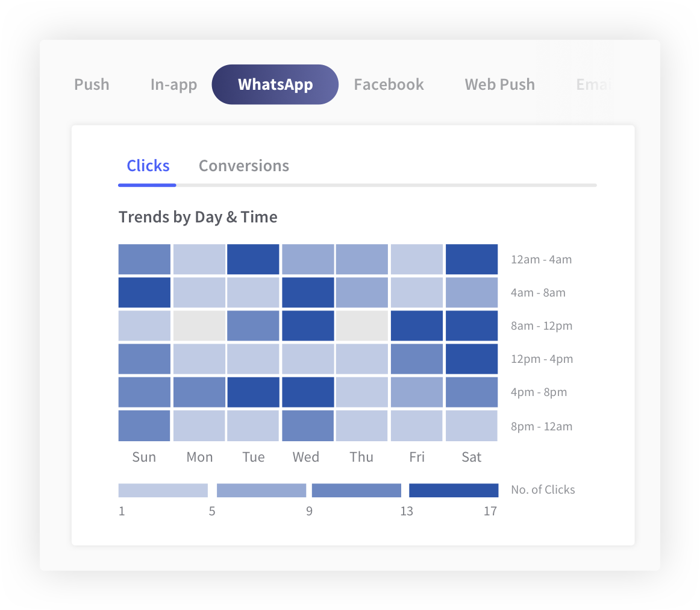Click the Sat 12pm - 4pm heatmap cell

[472, 359]
